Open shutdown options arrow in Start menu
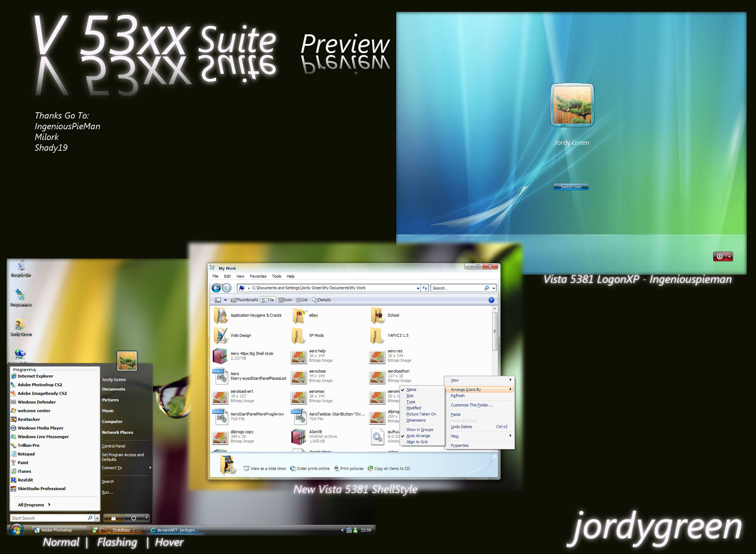This screenshot has height=554, width=756. [x=147, y=518]
